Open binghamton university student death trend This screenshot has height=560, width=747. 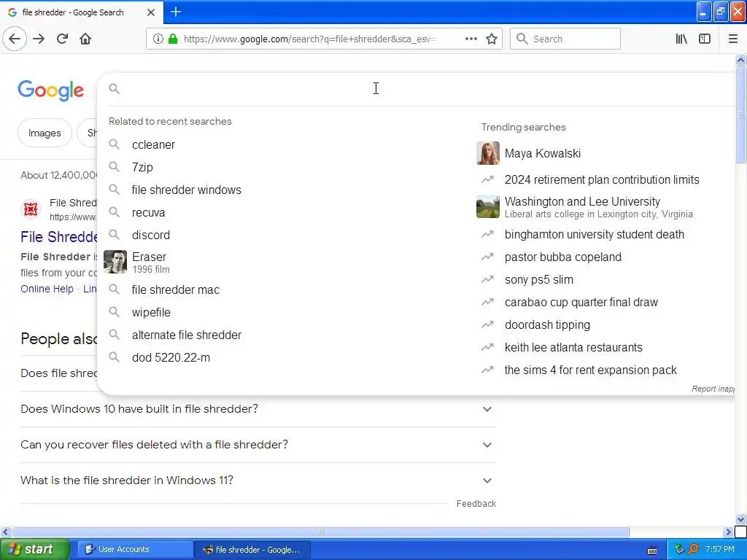point(595,235)
